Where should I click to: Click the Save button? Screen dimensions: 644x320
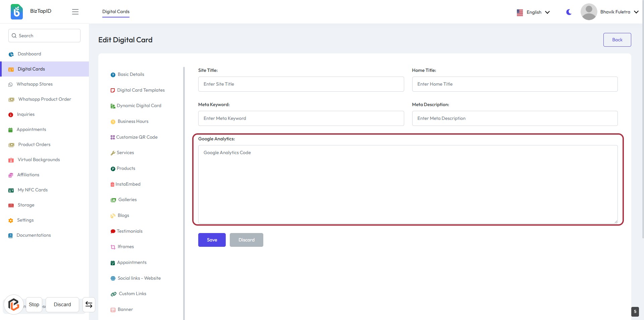point(212,240)
